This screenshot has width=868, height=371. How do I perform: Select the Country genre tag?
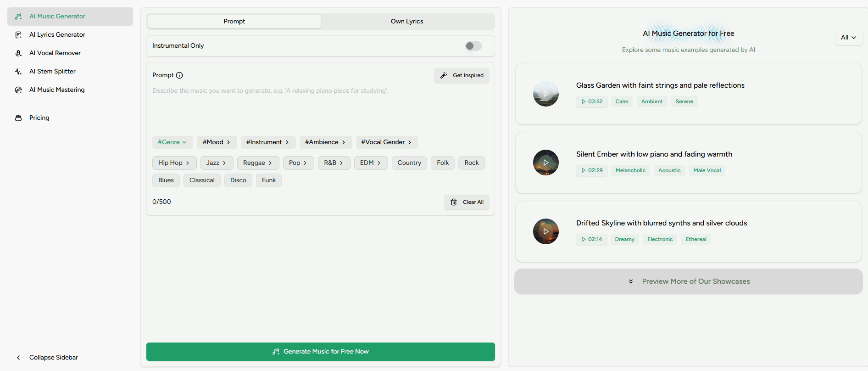[x=409, y=163]
